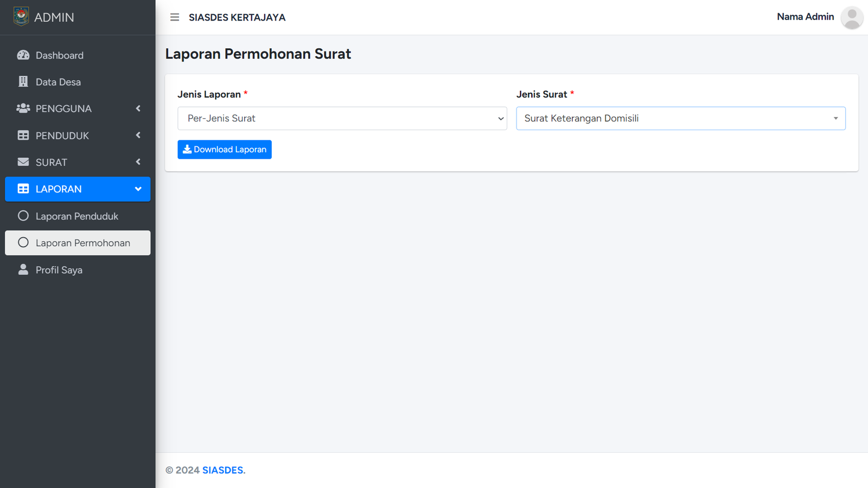This screenshot has width=868, height=488.
Task: Select the Laporan Permohonan circle icon
Action: coord(23,242)
